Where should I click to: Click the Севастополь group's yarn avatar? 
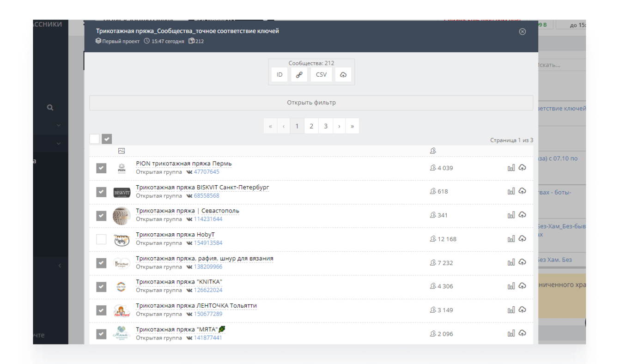point(122,216)
